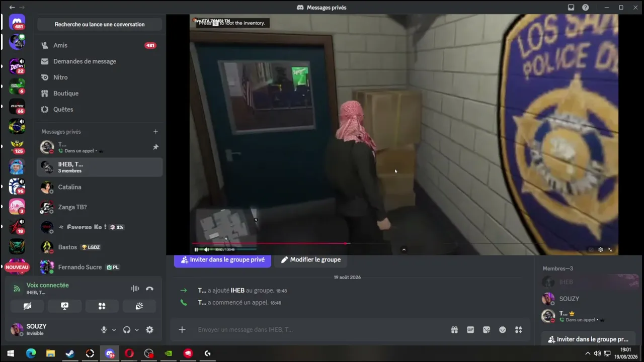This screenshot has height=362, width=644.
Task: Open File Explorer from the taskbar
Action: (50, 353)
